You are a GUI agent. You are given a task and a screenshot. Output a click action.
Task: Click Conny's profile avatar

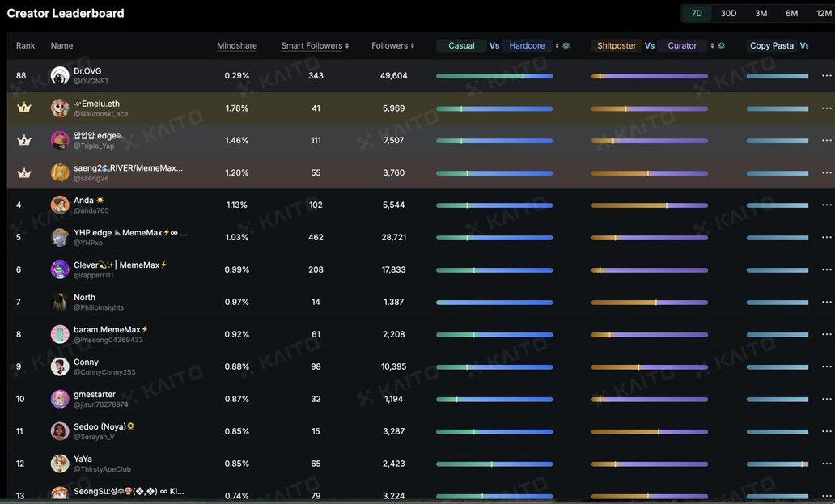point(60,366)
